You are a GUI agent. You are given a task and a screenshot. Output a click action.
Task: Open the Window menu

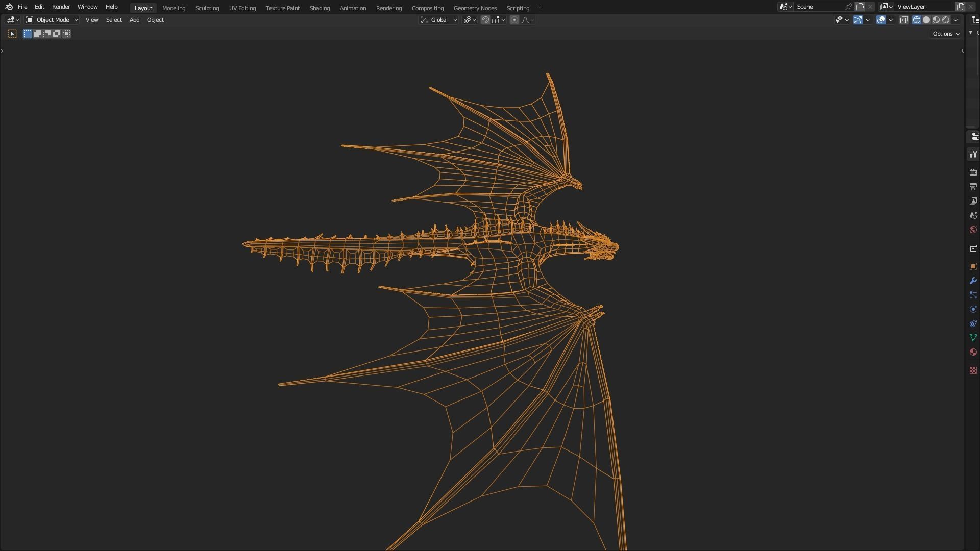coord(87,7)
